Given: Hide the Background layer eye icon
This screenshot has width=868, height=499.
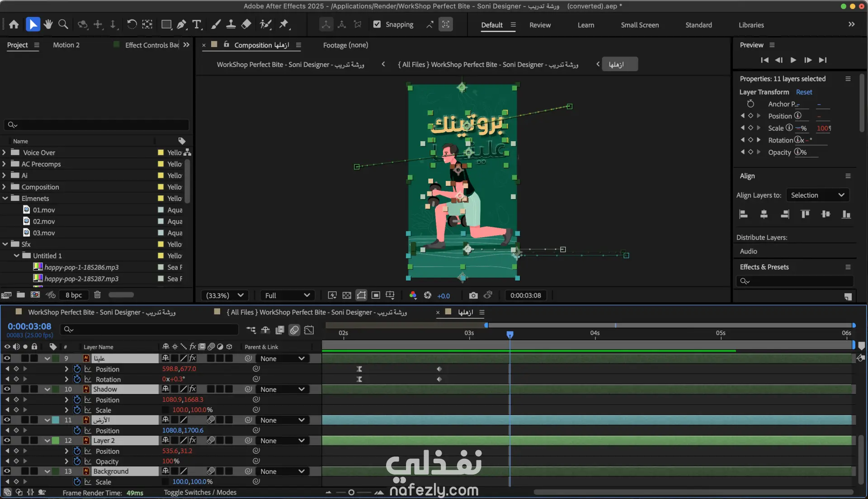Looking at the screenshot, I should click(7, 471).
